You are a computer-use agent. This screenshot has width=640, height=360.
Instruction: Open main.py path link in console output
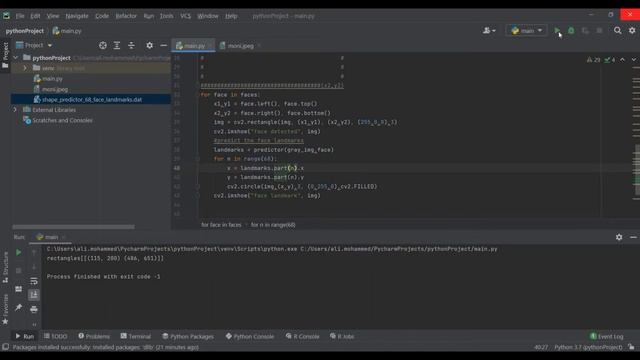[x=399, y=249]
